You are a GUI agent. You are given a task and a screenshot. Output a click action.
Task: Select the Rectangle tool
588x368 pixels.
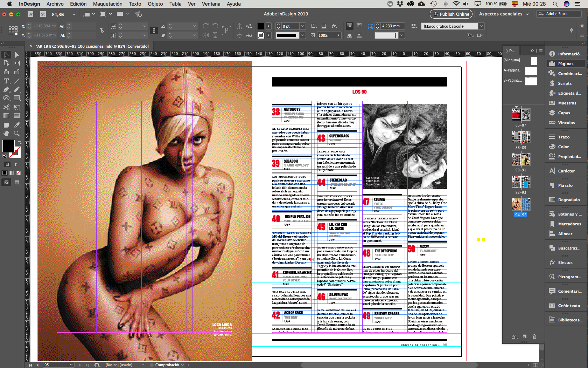16,98
